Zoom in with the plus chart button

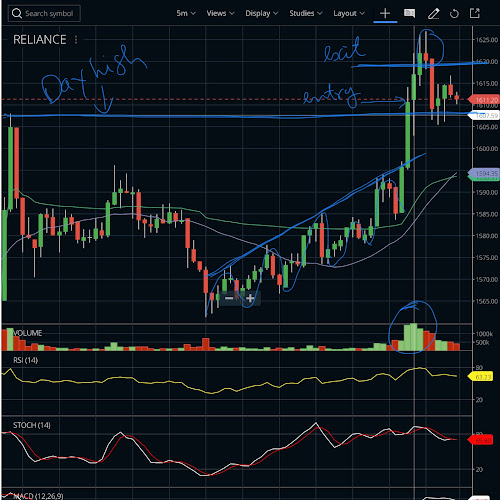tap(250, 298)
